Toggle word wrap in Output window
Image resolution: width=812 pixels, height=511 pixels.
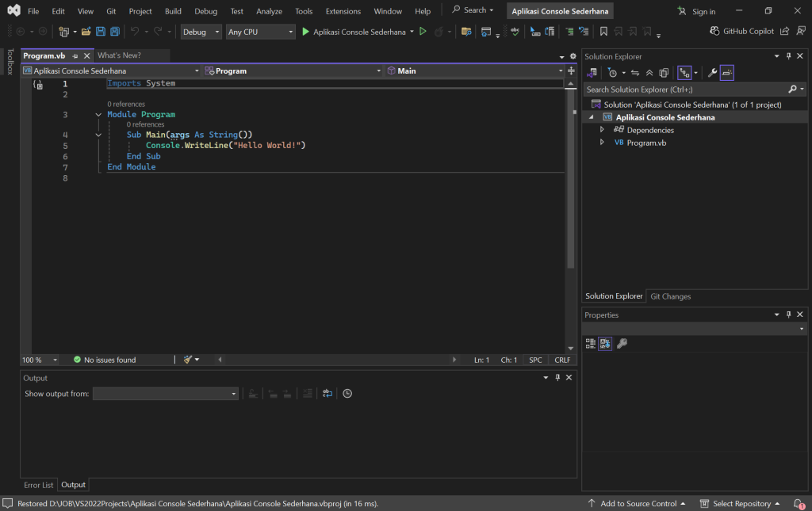(327, 394)
